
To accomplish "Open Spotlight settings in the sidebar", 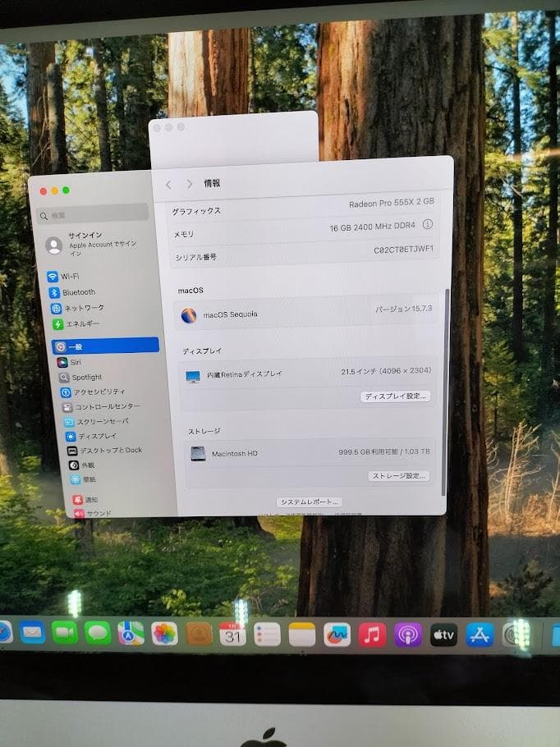I will pos(80,378).
